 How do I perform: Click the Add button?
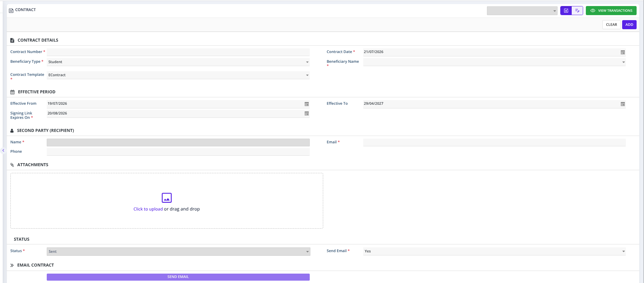click(x=629, y=25)
